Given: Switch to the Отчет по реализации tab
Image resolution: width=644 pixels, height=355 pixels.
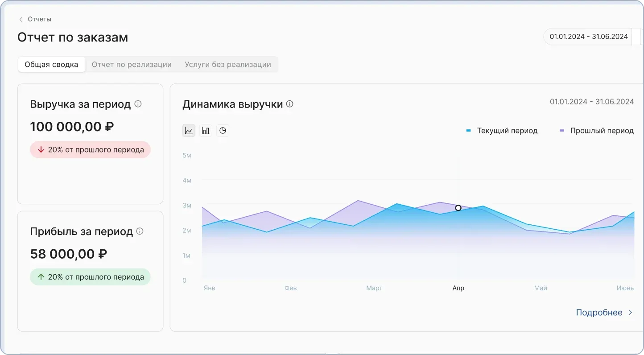Looking at the screenshot, I should point(132,64).
